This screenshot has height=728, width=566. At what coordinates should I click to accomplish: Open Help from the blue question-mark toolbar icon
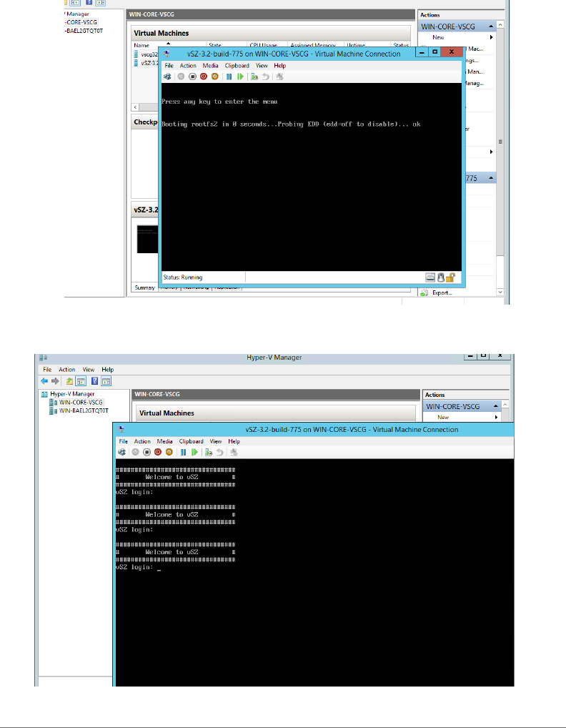pos(94,381)
